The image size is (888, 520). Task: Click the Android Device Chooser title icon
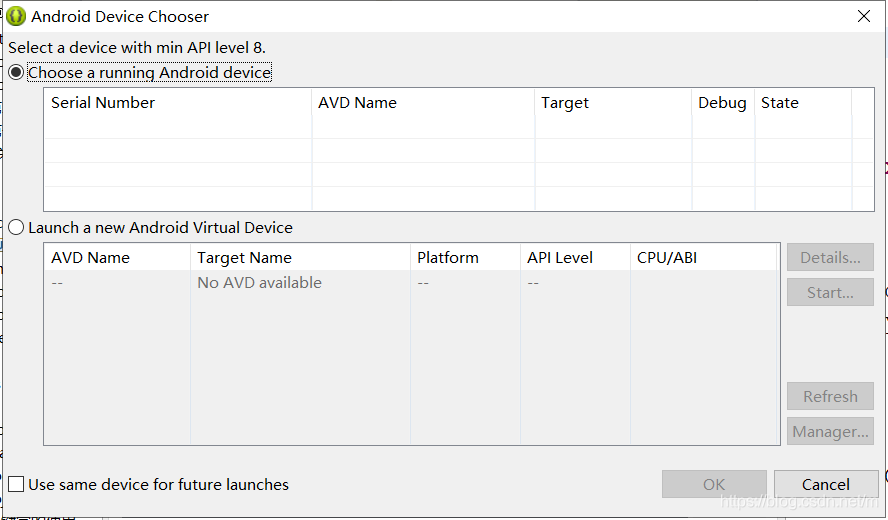tap(16, 16)
